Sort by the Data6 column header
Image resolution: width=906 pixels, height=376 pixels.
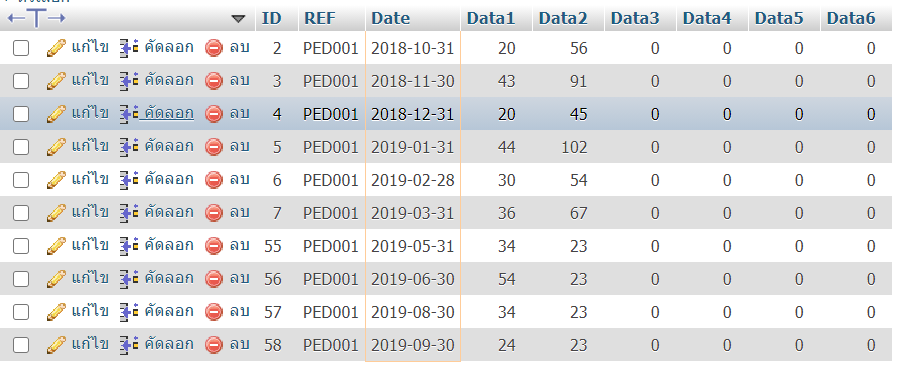click(x=851, y=18)
